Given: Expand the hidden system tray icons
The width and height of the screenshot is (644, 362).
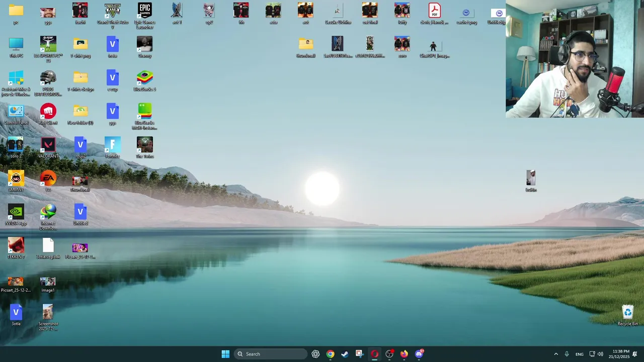Looking at the screenshot, I should click(x=556, y=354).
